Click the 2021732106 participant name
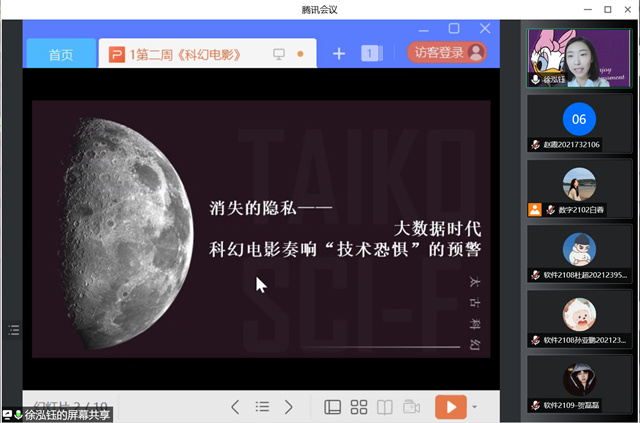The width and height of the screenshot is (640, 423). (571, 145)
